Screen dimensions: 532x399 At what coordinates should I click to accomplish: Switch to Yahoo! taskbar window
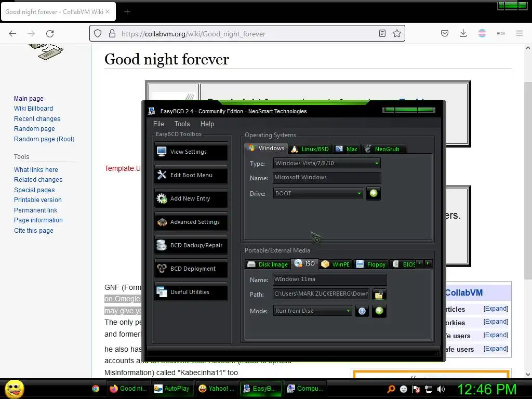click(217, 389)
